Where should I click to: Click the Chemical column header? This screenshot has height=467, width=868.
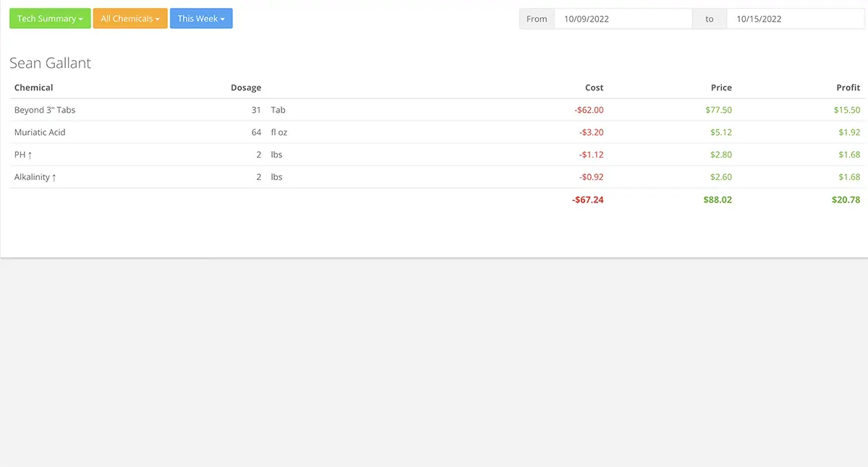(34, 87)
